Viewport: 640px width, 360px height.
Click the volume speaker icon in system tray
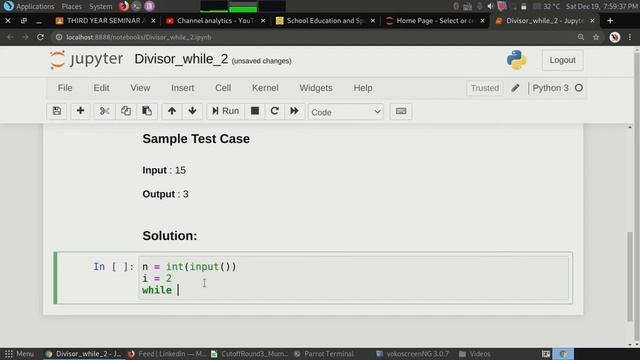click(x=491, y=6)
